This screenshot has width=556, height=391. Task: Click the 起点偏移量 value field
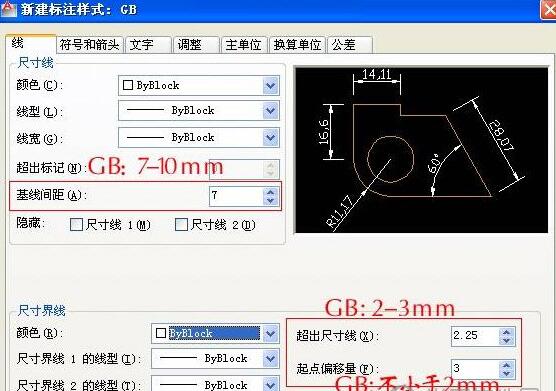475,369
